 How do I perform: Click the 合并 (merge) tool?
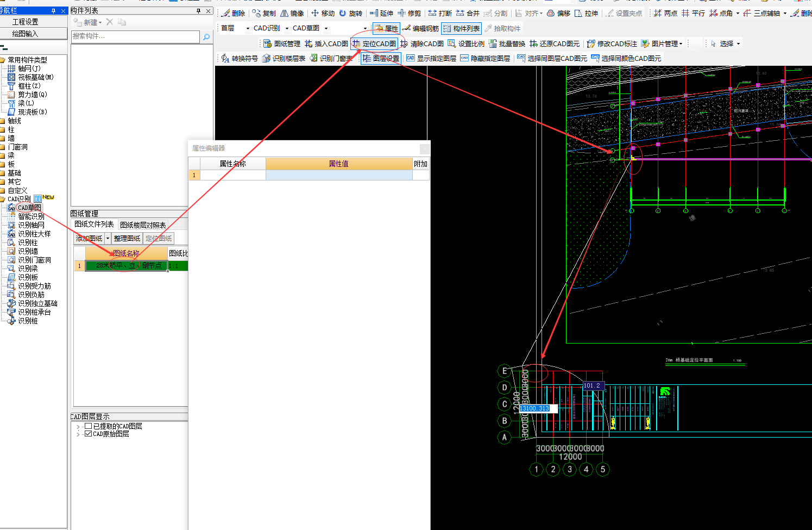click(x=468, y=13)
